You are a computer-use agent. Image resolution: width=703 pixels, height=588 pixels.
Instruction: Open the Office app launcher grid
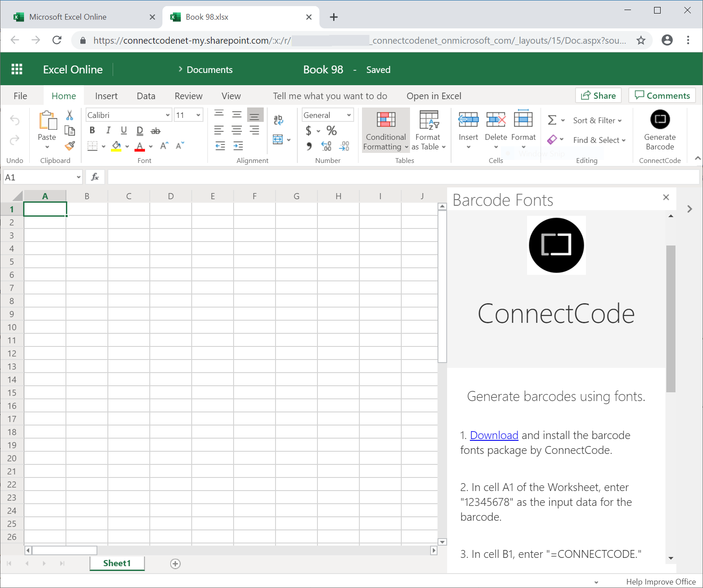point(17,69)
